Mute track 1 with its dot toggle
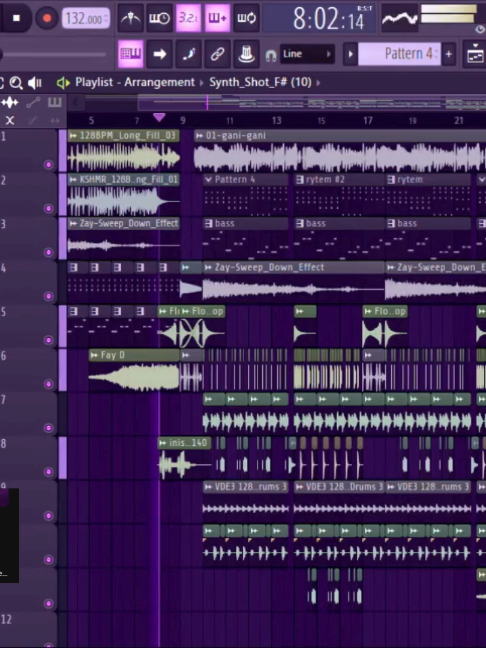 (48, 165)
